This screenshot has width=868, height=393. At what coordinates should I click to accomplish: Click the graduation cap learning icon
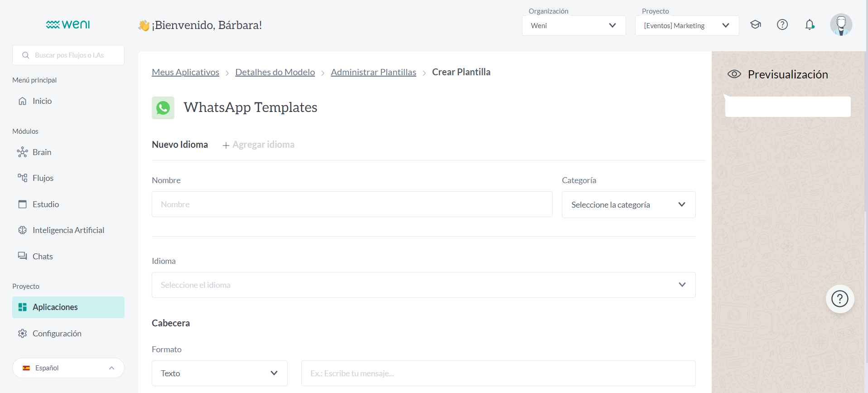(755, 25)
